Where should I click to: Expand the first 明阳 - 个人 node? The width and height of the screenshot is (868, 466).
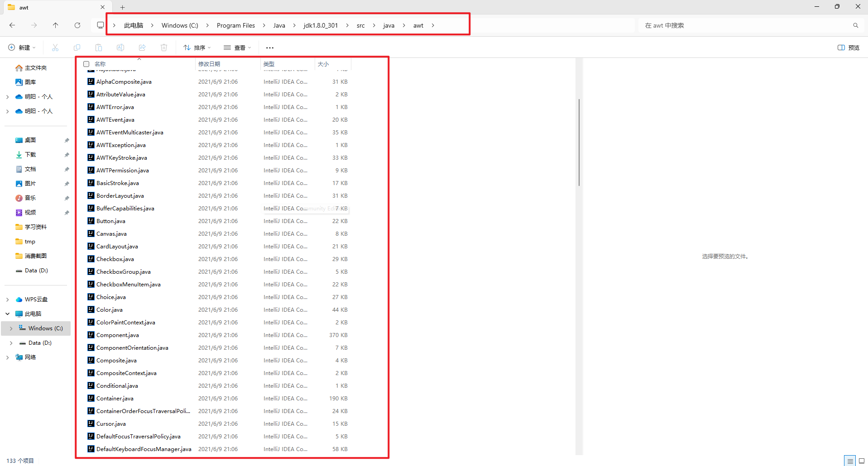(x=7, y=97)
